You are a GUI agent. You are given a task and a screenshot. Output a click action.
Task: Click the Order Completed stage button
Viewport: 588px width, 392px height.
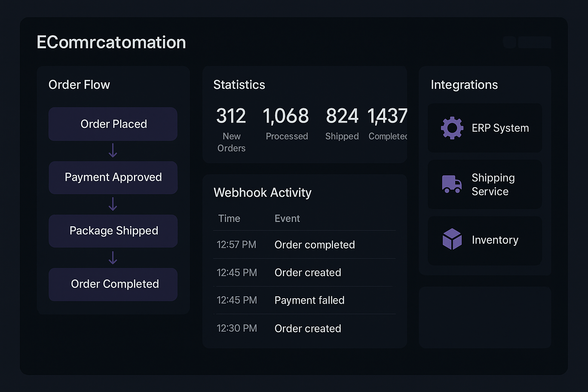(x=113, y=284)
